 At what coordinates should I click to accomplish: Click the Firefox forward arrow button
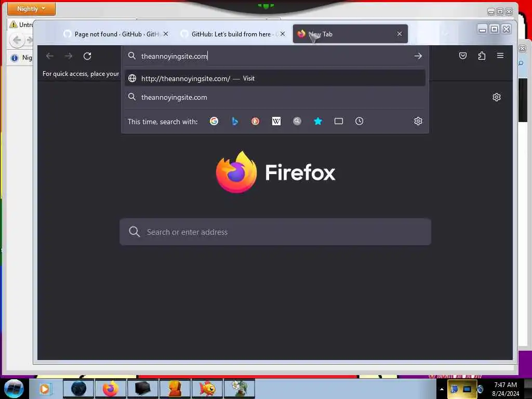pos(69,56)
